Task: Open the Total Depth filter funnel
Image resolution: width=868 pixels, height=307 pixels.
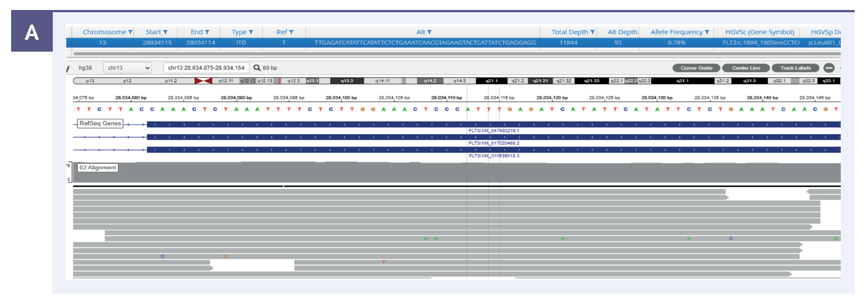Action: pos(592,32)
